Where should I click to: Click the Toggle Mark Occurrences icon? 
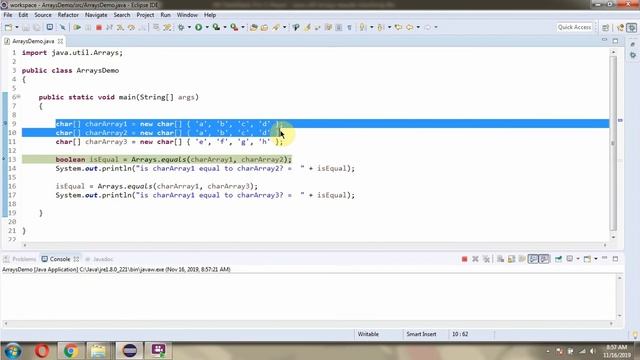click(307, 27)
